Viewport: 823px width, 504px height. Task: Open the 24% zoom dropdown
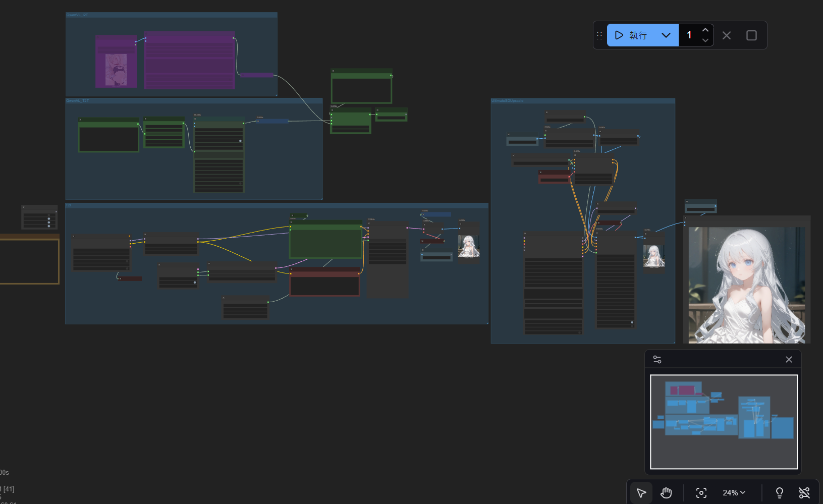coord(734,493)
